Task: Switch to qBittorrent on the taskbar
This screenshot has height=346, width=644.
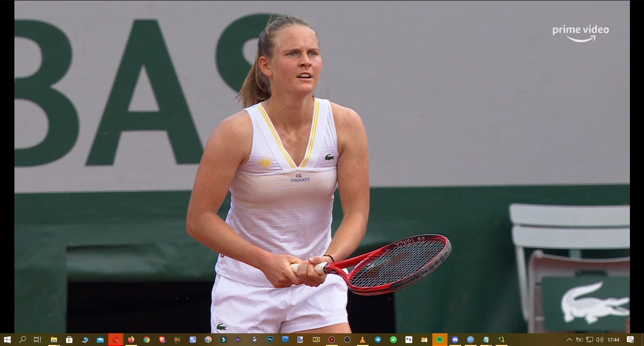Action: (470, 340)
